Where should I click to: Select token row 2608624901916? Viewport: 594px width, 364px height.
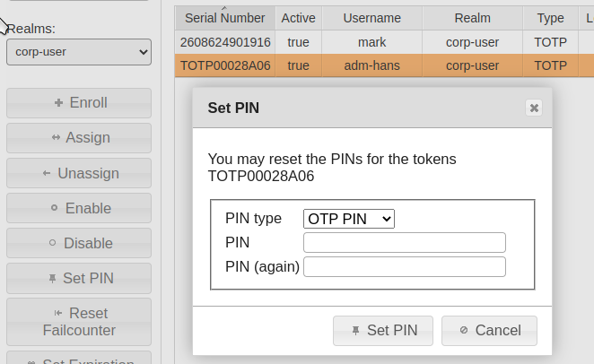point(224,41)
